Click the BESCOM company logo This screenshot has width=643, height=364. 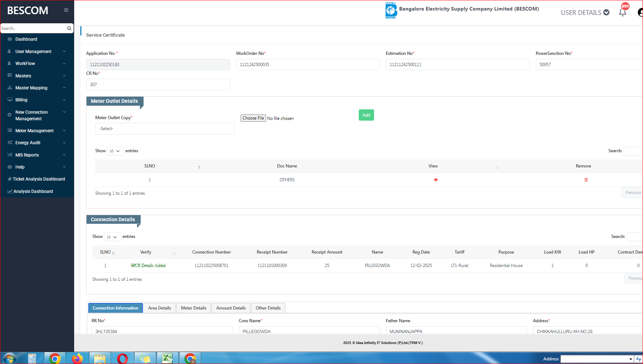tap(391, 10)
